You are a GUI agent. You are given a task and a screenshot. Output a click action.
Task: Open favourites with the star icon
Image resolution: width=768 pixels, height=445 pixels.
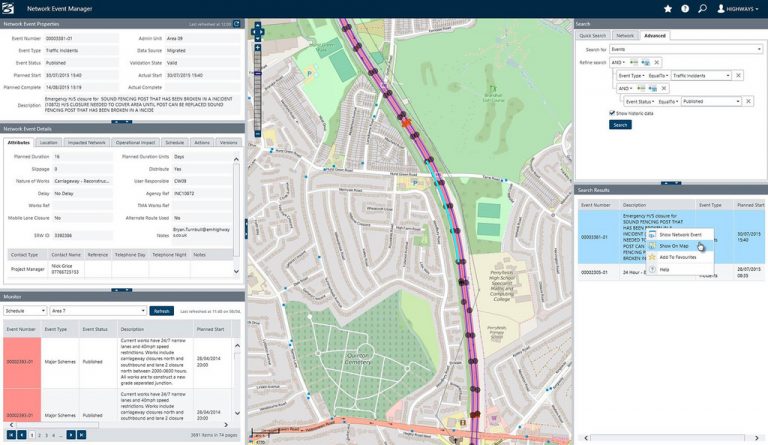tap(668, 8)
